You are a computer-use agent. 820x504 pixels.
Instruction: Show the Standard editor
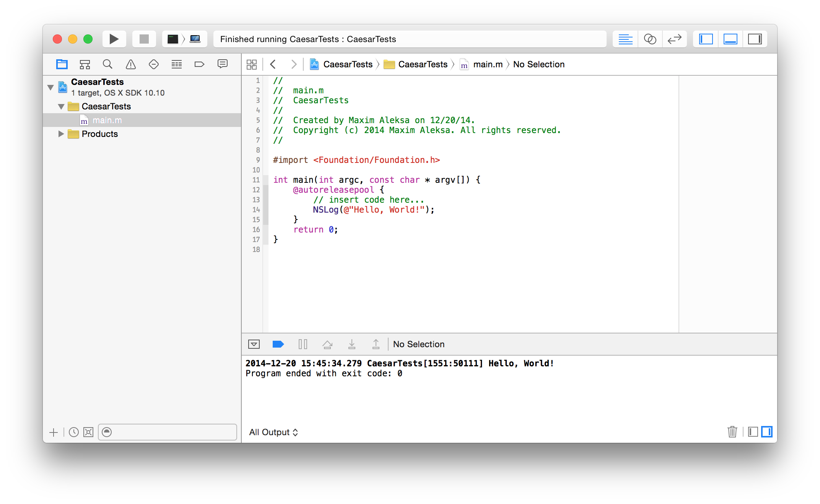pyautogui.click(x=625, y=39)
